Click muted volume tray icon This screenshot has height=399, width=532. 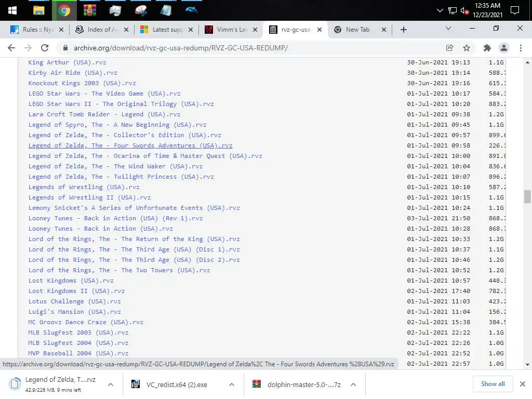coord(464,10)
